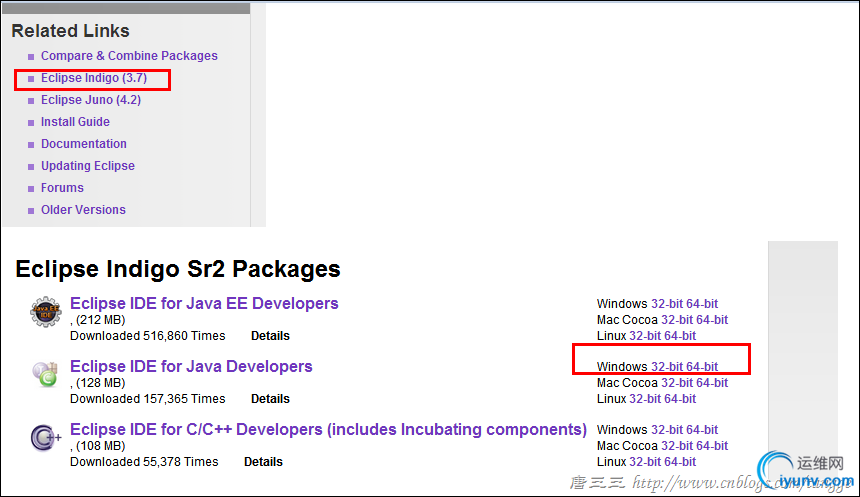
Task: Click the Related Links heading
Action: click(x=71, y=31)
